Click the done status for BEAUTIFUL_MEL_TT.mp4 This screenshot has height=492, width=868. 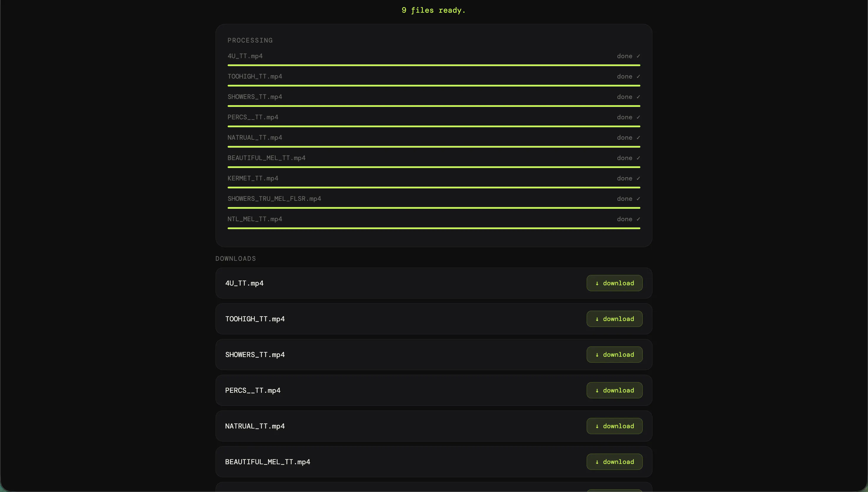628,158
